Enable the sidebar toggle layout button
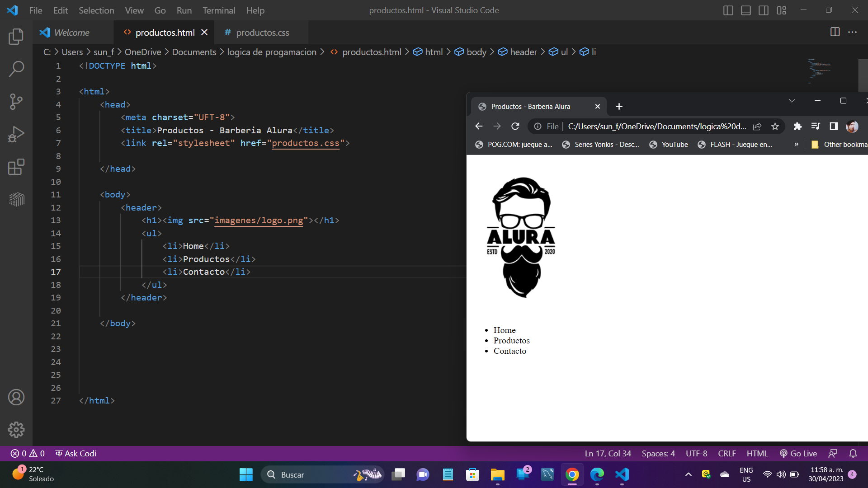 pos(728,10)
